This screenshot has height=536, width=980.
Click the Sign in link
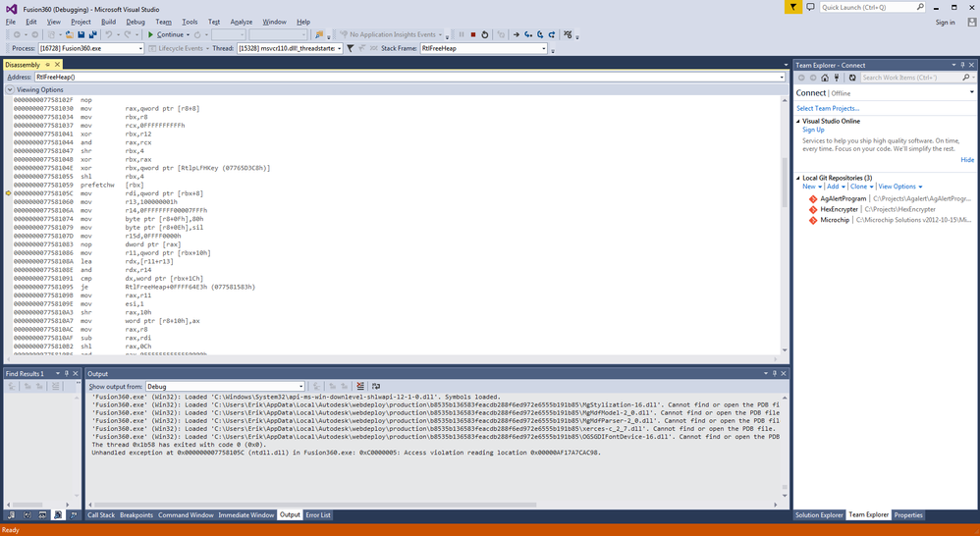[x=945, y=23]
